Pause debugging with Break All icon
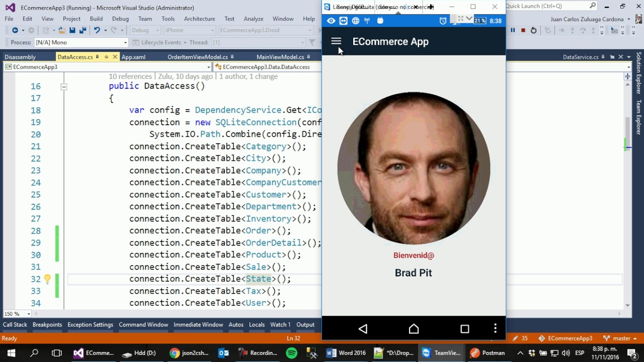The width and height of the screenshot is (644, 362). tap(513, 30)
